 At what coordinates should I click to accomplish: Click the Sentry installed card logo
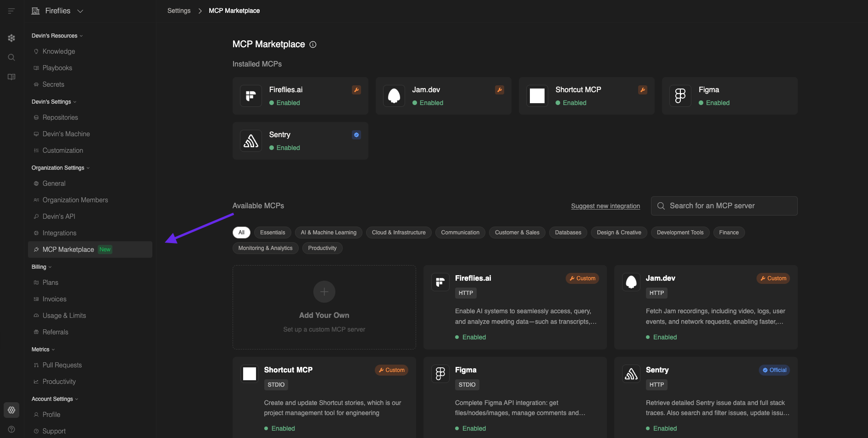pyautogui.click(x=251, y=141)
